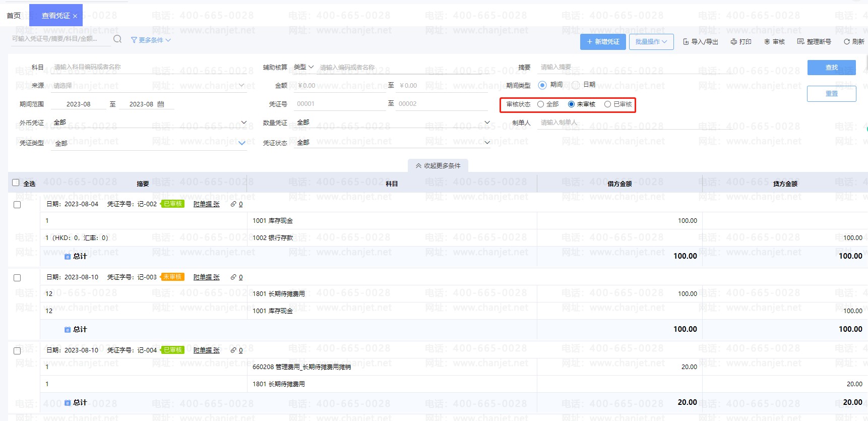The image size is (868, 421).
Task: Expand 更多条件 filter options
Action: [151, 40]
